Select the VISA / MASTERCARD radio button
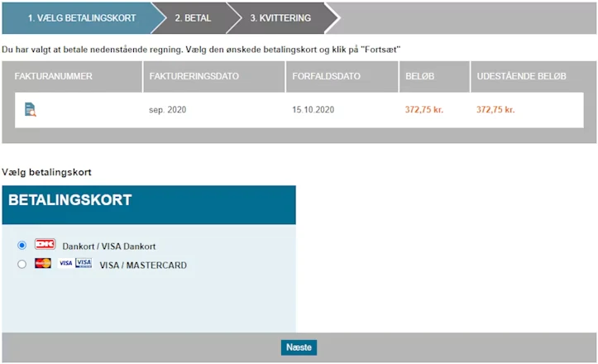The image size is (598, 364). click(x=22, y=265)
